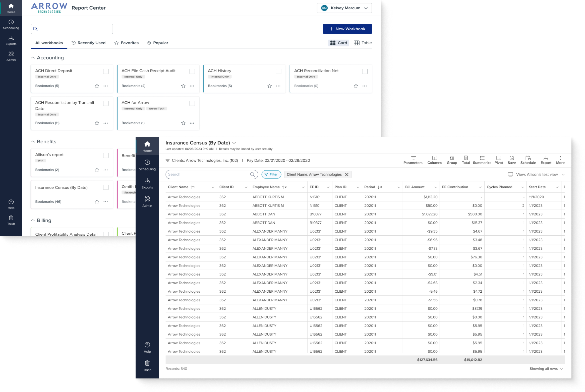Click the Total icon in the toolbar
This screenshot has width=585, height=392.
(466, 160)
